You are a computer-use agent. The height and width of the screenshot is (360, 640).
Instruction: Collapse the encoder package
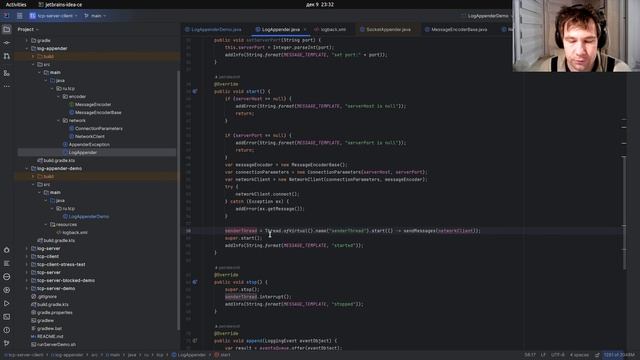pyautogui.click(x=59, y=97)
